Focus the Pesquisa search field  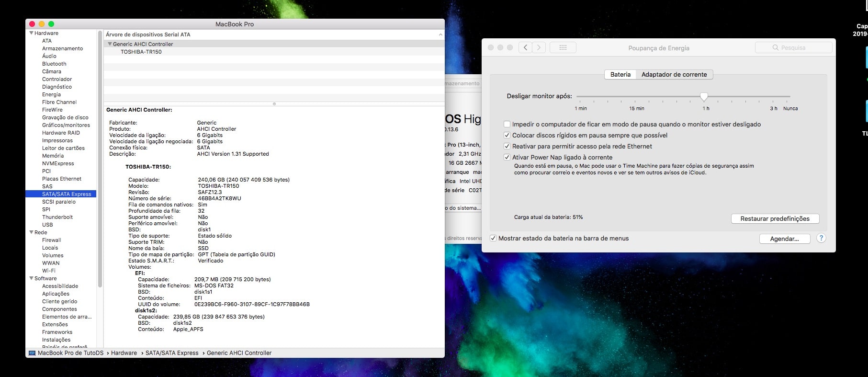793,47
